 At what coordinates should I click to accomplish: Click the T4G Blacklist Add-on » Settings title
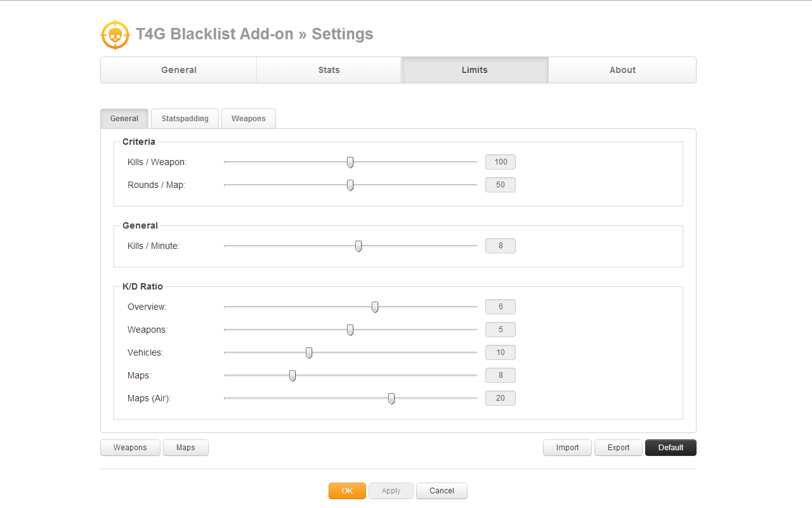254,34
